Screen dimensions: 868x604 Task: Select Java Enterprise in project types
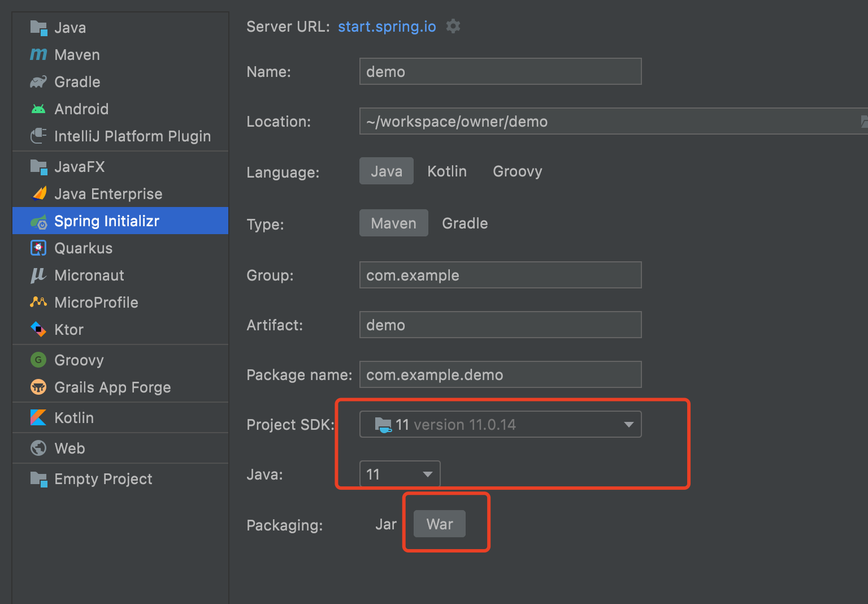click(108, 194)
